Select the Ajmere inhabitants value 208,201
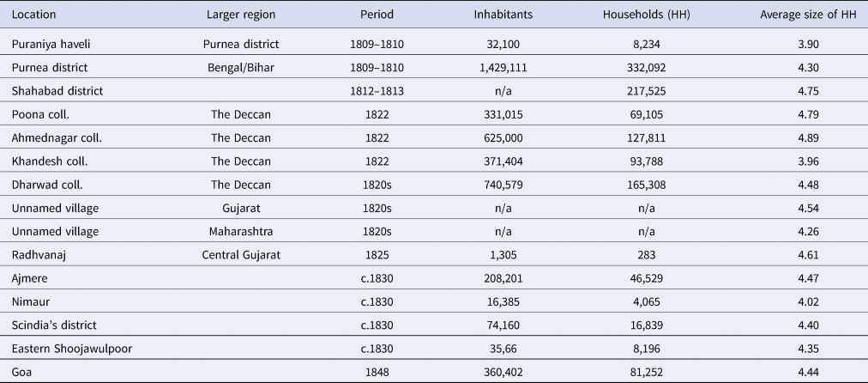 coord(503,278)
